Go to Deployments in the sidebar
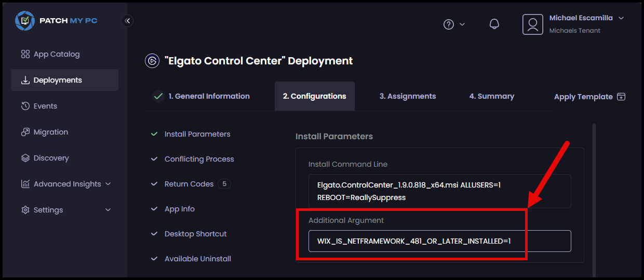Image resolution: width=644 pixels, height=280 pixels. [64, 80]
